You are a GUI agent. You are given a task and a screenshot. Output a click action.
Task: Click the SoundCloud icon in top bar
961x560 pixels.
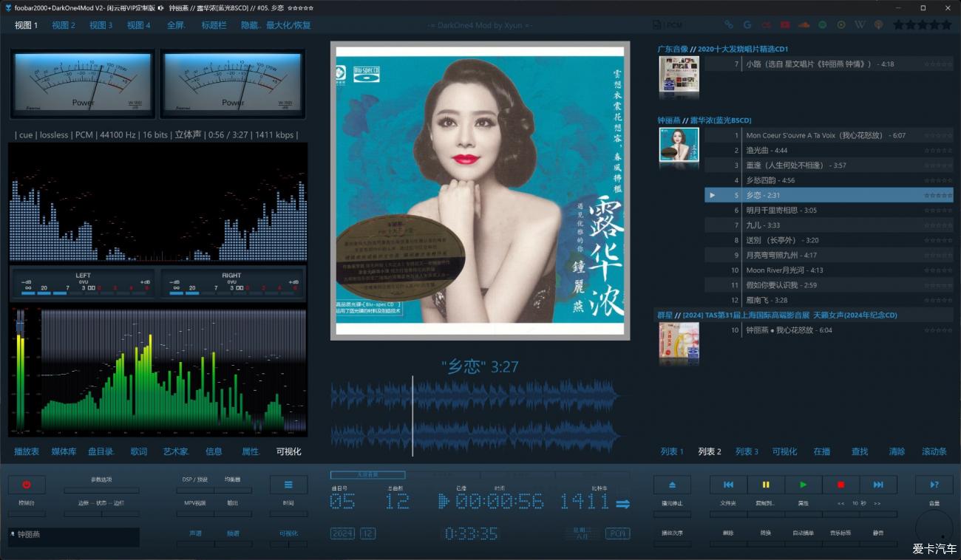(804, 24)
